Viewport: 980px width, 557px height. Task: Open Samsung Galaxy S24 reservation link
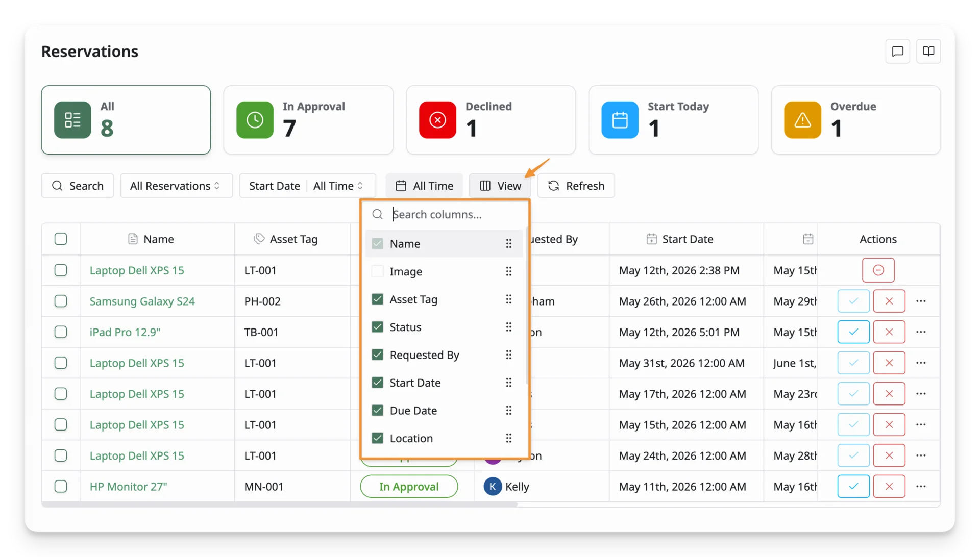tap(142, 301)
